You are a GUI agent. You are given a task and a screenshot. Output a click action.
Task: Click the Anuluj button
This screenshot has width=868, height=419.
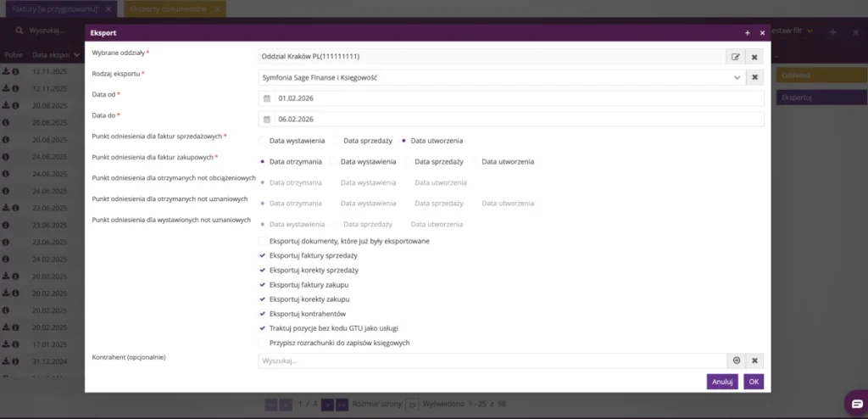722,382
